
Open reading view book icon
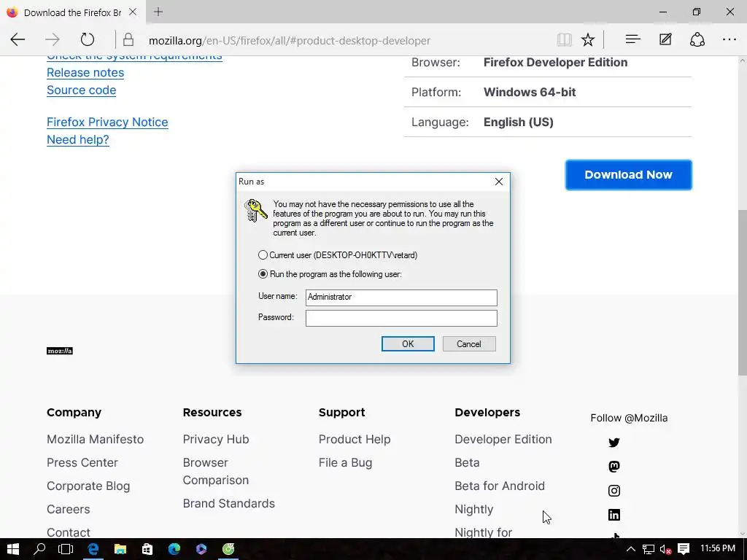pos(564,39)
